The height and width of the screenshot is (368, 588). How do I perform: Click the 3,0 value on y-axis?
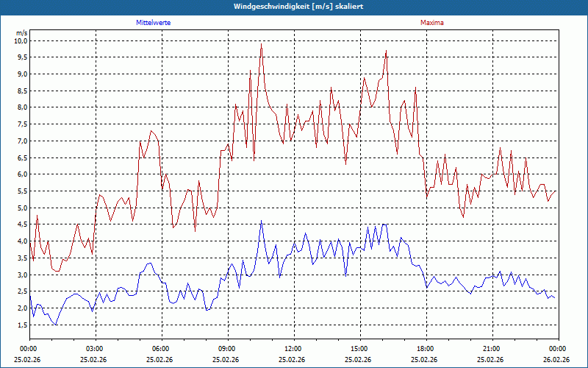tap(22, 275)
